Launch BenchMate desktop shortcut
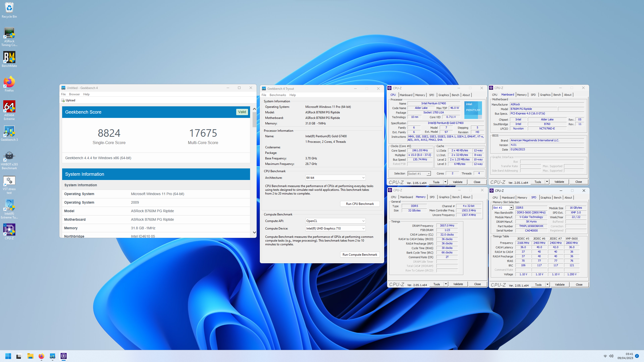Screen dimensions: 644x362 coord(9,59)
